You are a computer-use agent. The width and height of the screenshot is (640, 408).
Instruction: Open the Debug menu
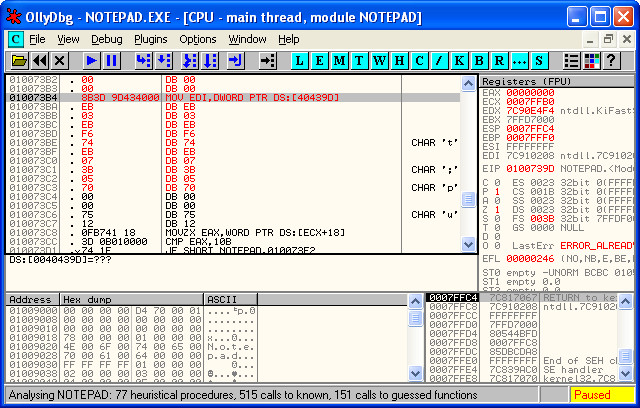[107, 40]
